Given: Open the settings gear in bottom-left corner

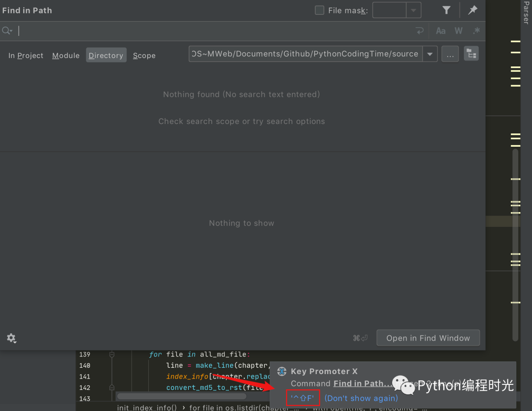Looking at the screenshot, I should [x=11, y=338].
